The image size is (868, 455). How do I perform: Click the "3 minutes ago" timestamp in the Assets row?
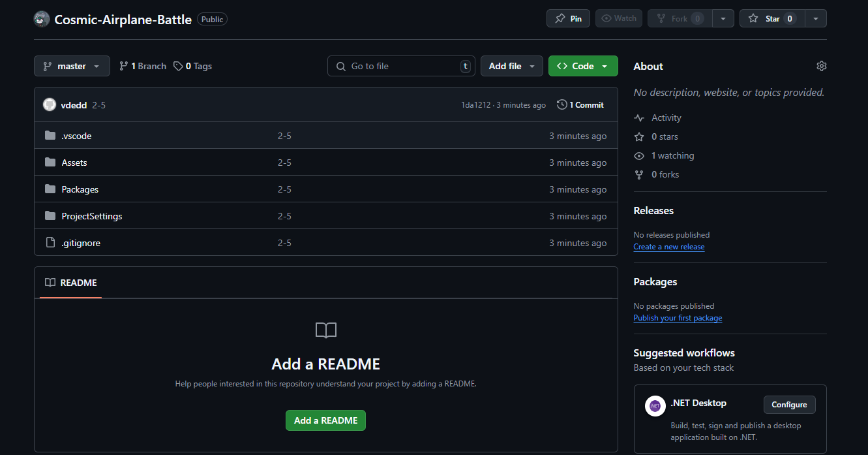coord(578,163)
